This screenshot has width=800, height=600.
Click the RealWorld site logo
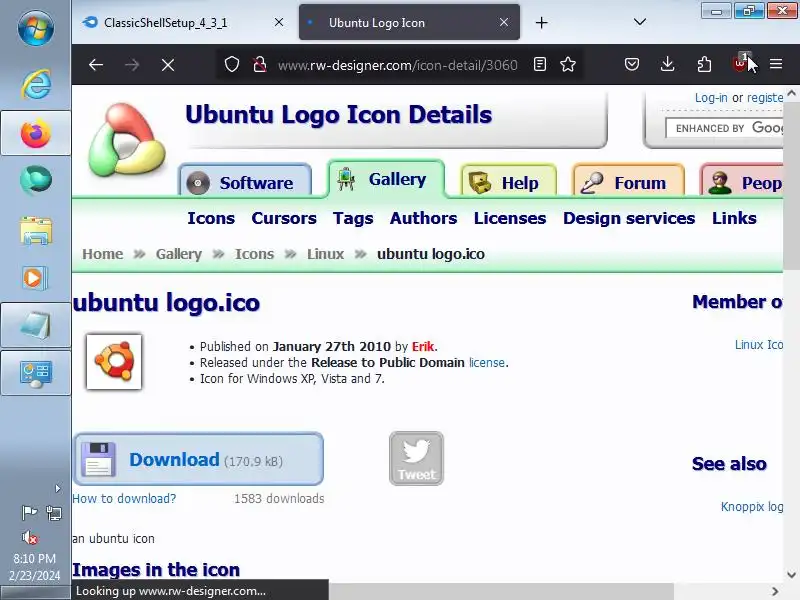pos(127,139)
